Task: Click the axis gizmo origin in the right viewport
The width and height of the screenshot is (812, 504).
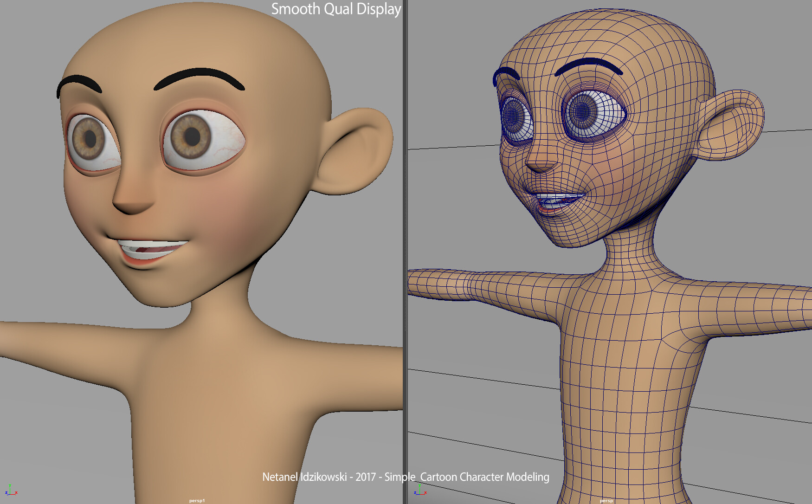Action: tap(420, 494)
